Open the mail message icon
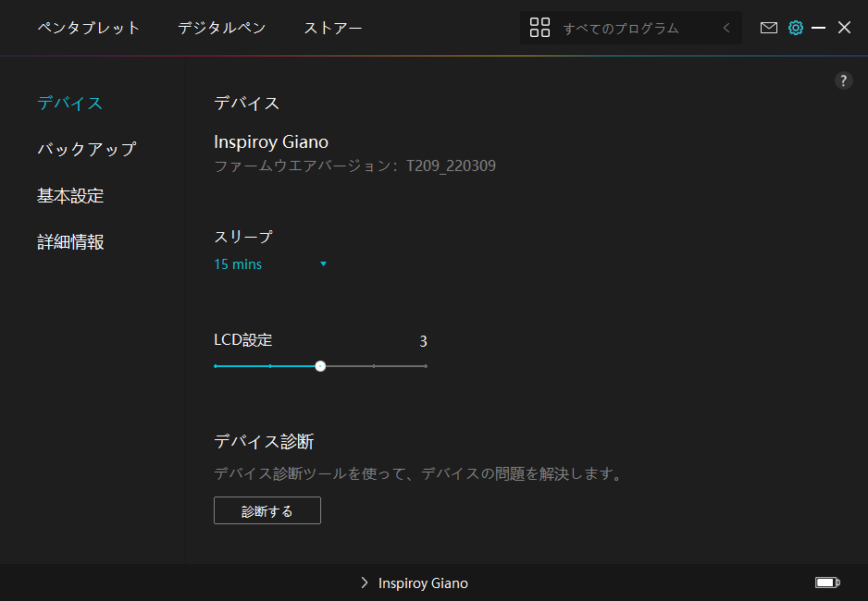This screenshot has height=601, width=868. tap(768, 28)
